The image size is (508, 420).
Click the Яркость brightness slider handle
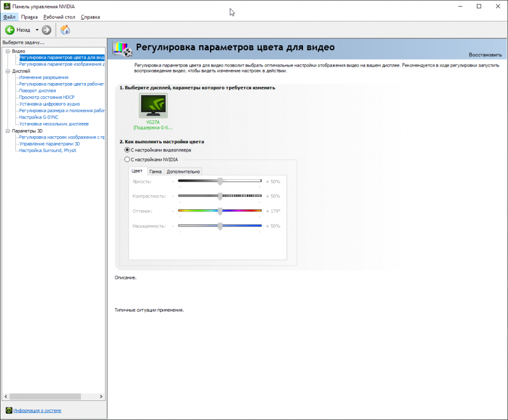point(220,182)
